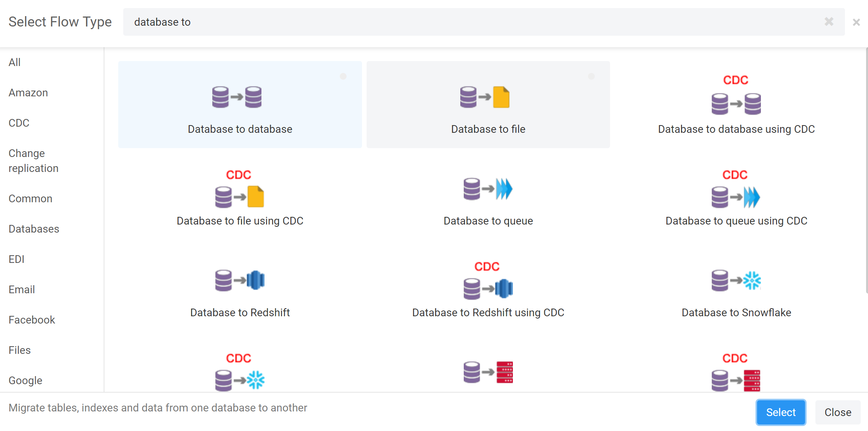Select Database to file using CDC icon
The image size is (868, 431).
pos(240,188)
